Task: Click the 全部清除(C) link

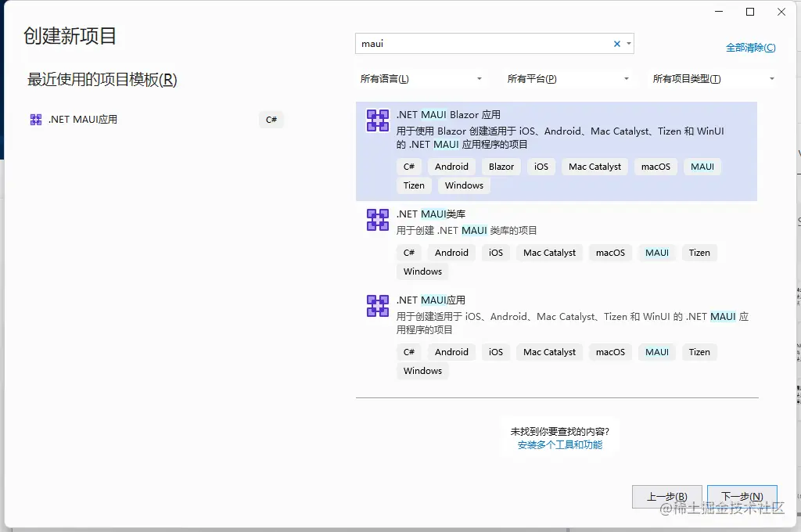Action: tap(750, 48)
